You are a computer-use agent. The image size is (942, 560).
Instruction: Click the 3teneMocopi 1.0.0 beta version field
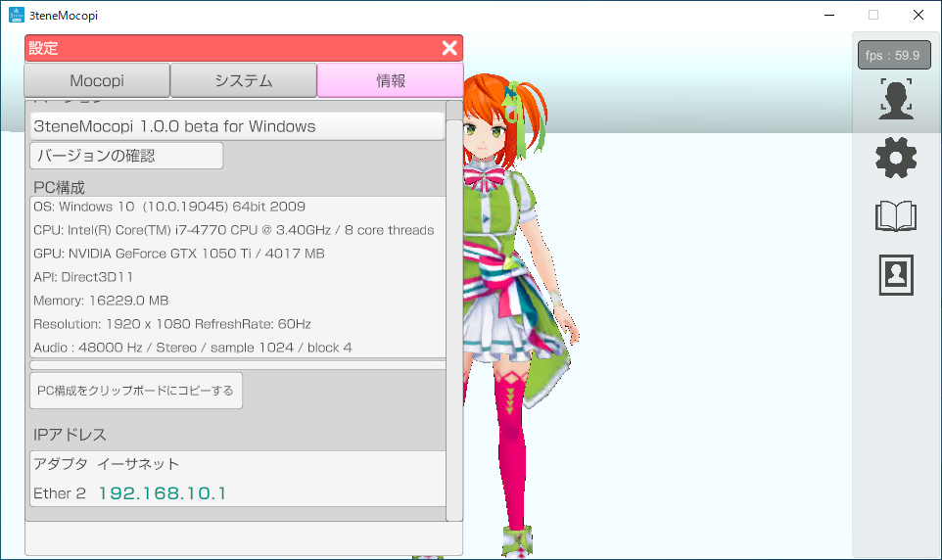coord(237,126)
